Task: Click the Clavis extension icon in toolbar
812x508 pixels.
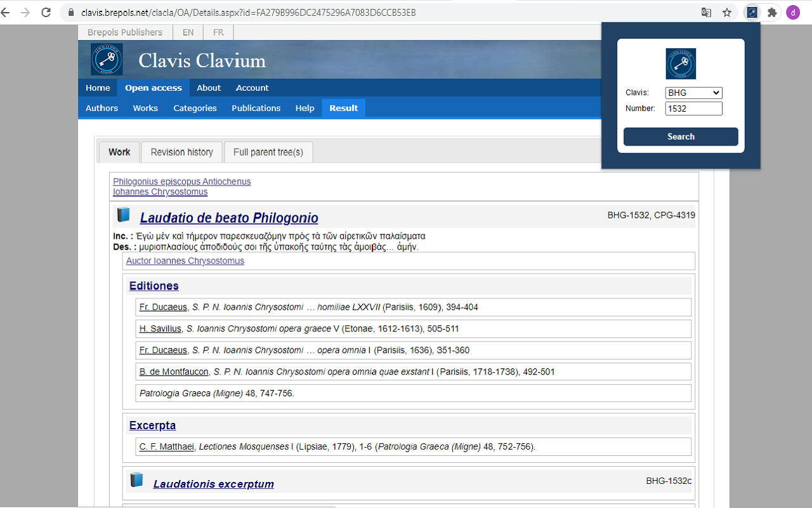Action: [x=752, y=12]
